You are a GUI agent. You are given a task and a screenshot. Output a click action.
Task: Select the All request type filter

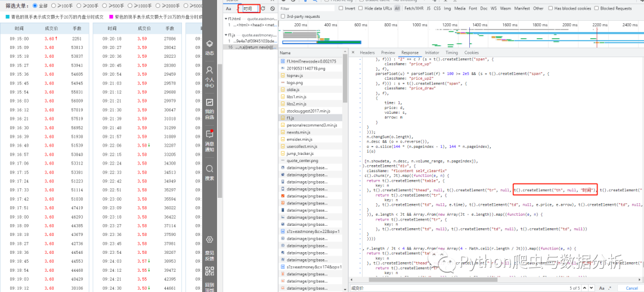pos(397,8)
